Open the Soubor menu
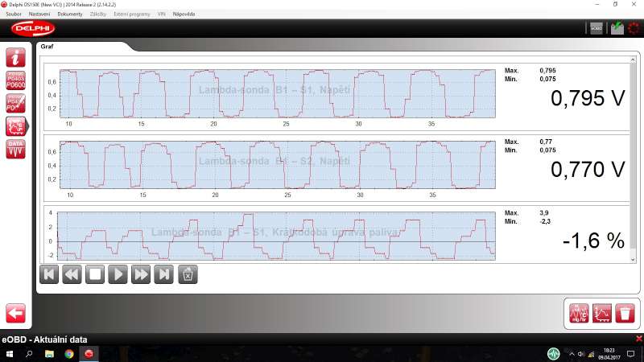This screenshot has width=644, height=362. click(x=14, y=14)
